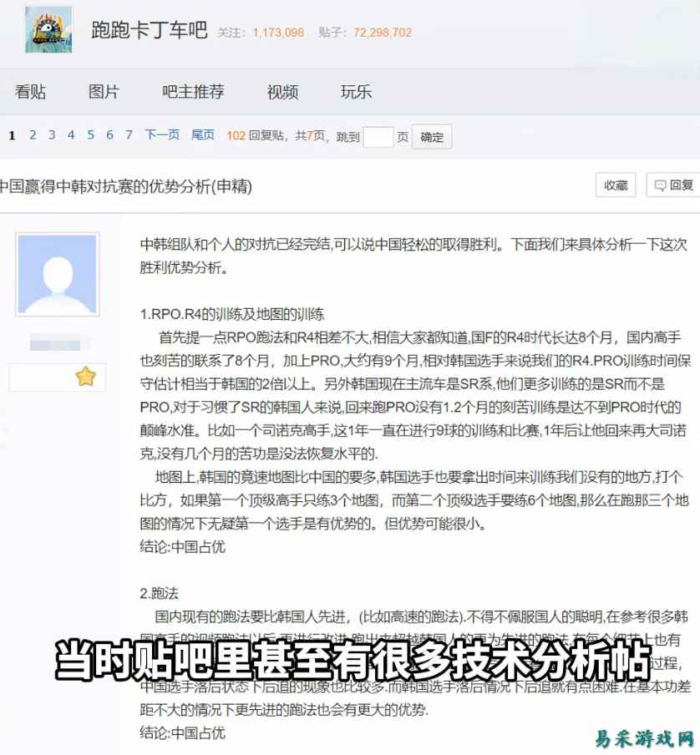Jump to page 5 of replies

click(90, 134)
